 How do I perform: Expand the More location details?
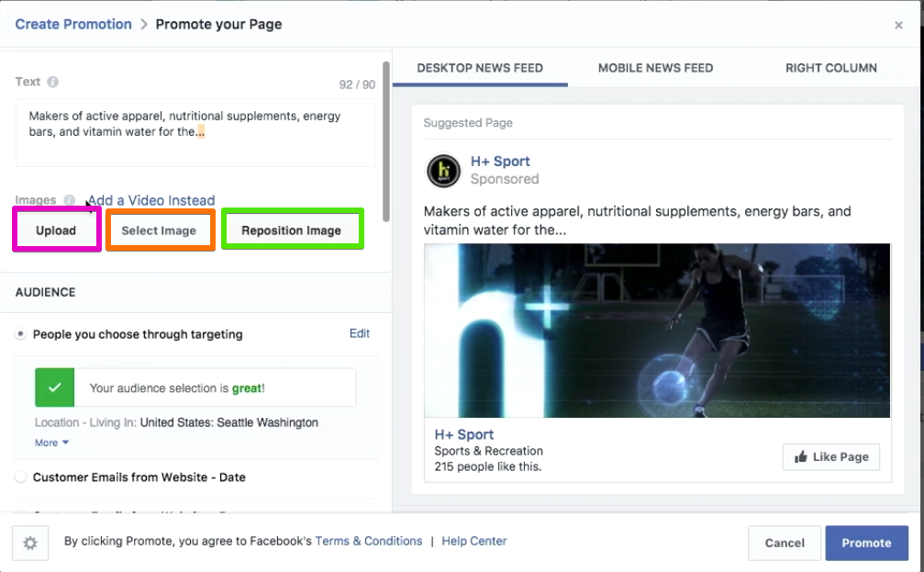coord(52,443)
